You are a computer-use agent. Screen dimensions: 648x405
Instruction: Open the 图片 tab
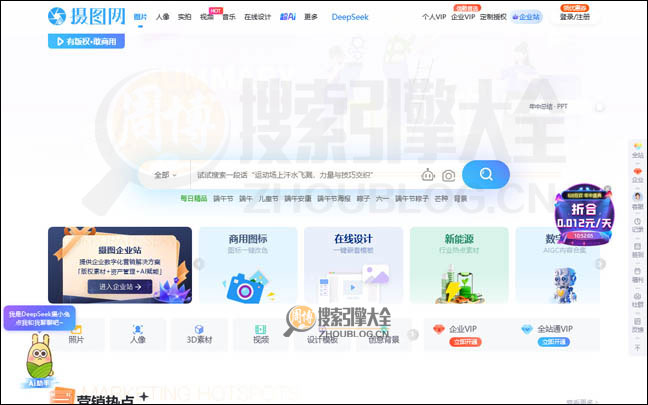(x=140, y=17)
